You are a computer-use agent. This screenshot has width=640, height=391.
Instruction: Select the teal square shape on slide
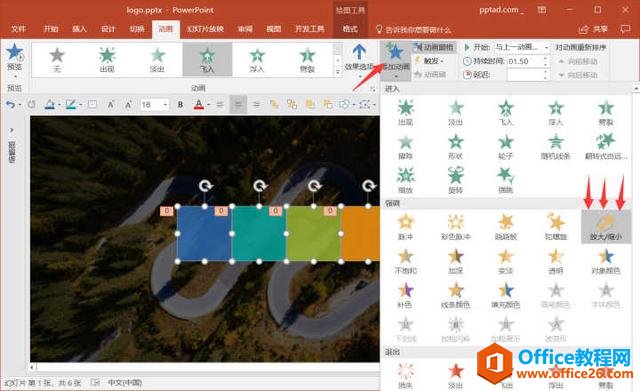tap(259, 233)
